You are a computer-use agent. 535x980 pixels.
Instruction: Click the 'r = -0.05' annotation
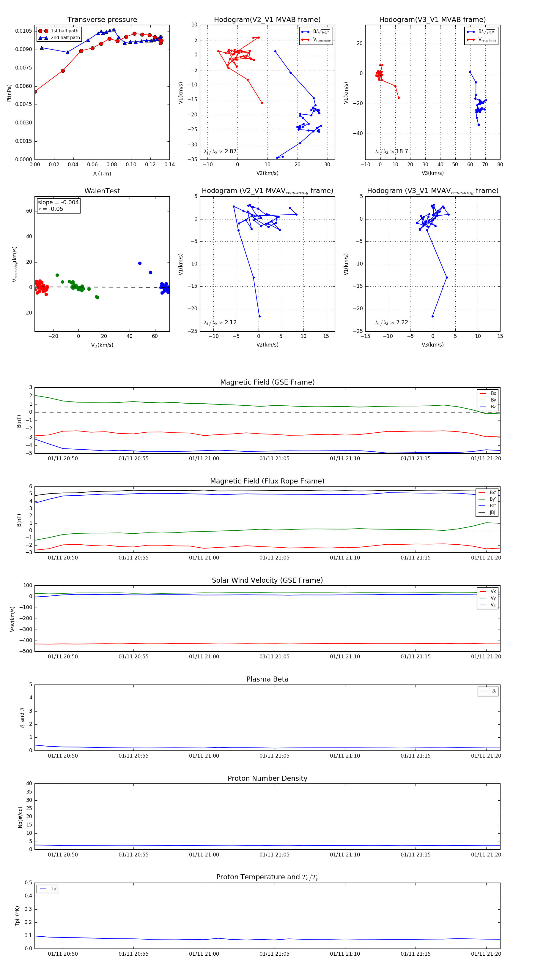(51, 209)
